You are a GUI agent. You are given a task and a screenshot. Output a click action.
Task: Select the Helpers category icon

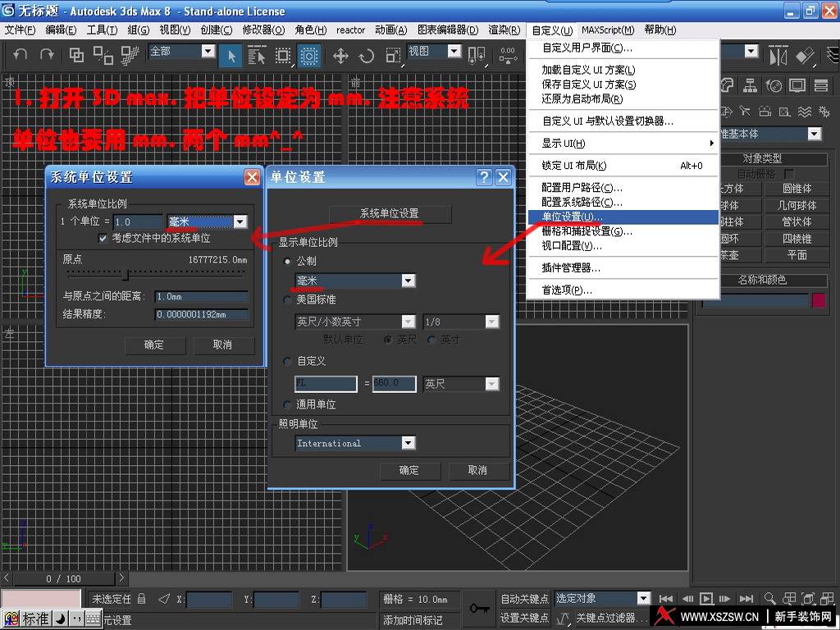[x=785, y=112]
